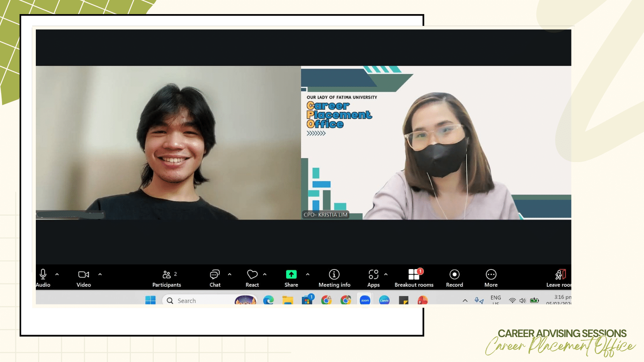Leave the breakout room
Viewport: 644px width, 362px height.
coord(559,278)
